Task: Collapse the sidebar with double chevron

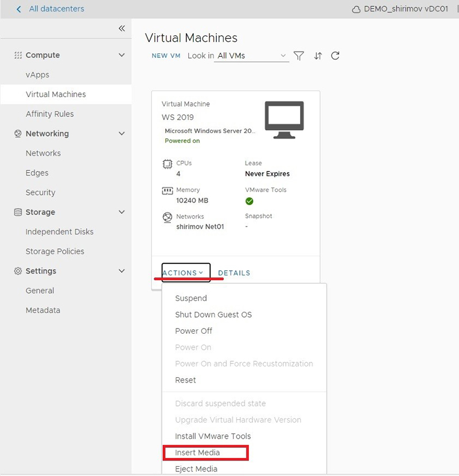Action: click(x=122, y=29)
